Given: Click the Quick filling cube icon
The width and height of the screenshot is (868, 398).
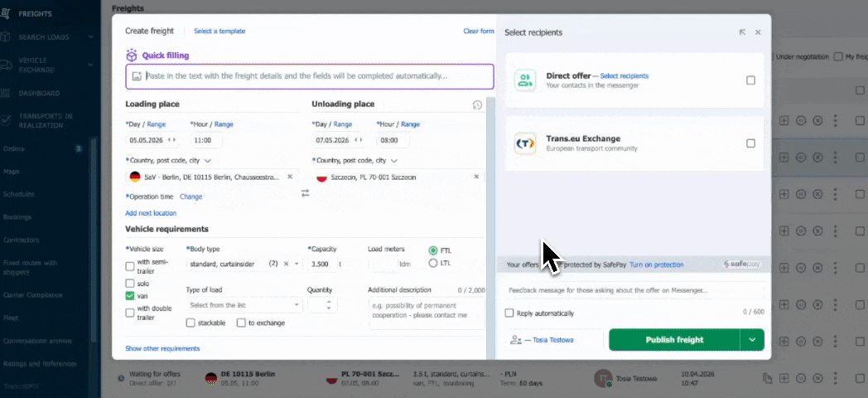Looking at the screenshot, I should coord(132,56).
